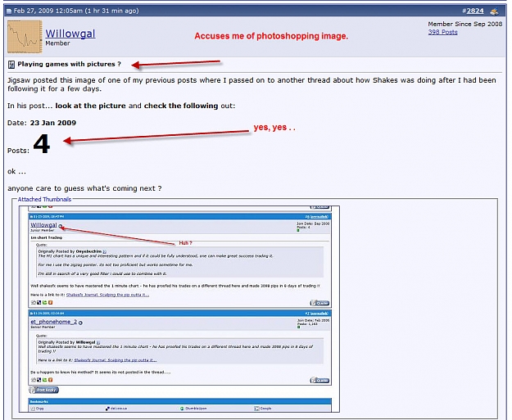Click the 'Feb 27, 2009 12:05am' timestamp text
Image resolution: width=512 pixels, height=420 pixels.
point(48,11)
